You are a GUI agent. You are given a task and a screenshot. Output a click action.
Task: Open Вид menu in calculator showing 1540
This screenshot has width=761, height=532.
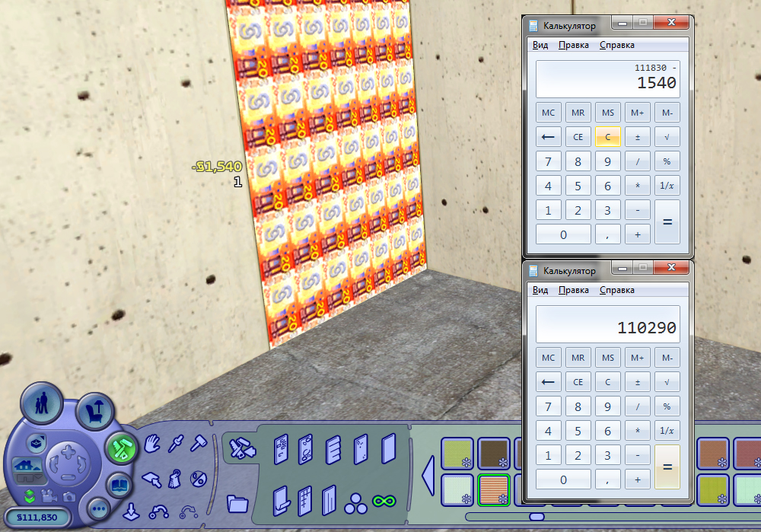[540, 45]
